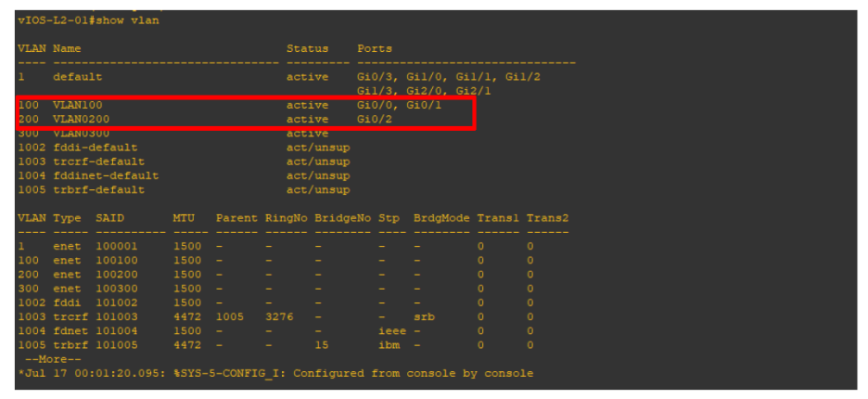Viewport: 868px width, 399px height.
Task: Select the VLAN0200 name entry
Action: tap(82, 120)
